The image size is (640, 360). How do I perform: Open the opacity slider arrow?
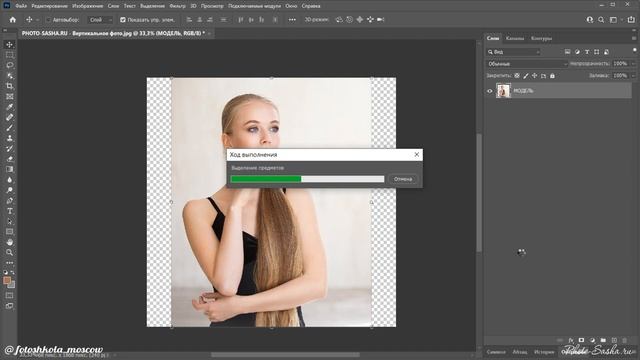click(633, 64)
